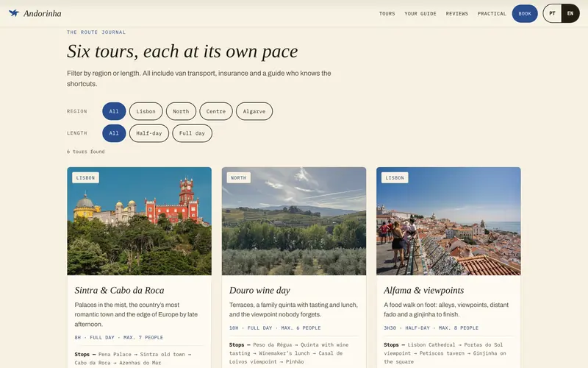Click '10H · FULL DAY · MAX. 6 PEOPLE' text
The width and height of the screenshot is (588, 368).
click(275, 328)
